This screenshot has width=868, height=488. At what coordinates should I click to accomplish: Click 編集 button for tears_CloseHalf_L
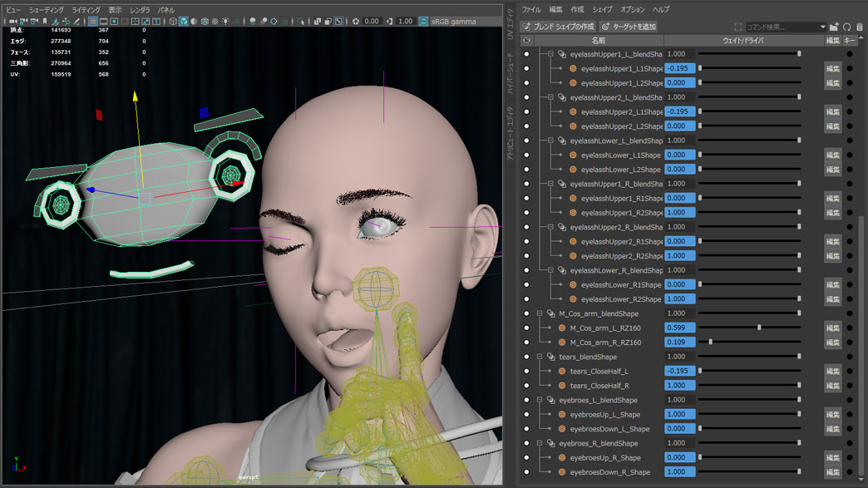point(832,372)
